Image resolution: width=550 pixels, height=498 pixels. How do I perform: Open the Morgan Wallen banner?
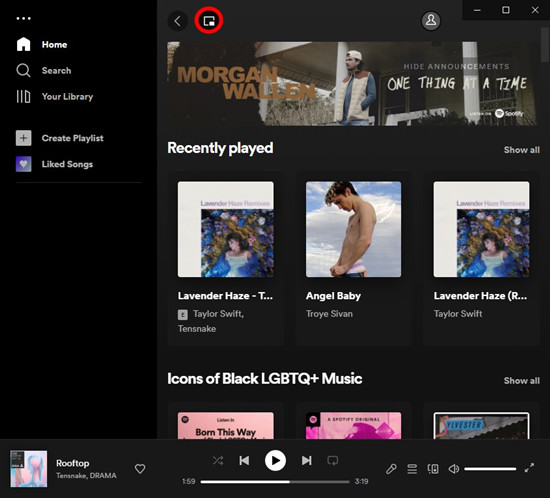click(352, 84)
